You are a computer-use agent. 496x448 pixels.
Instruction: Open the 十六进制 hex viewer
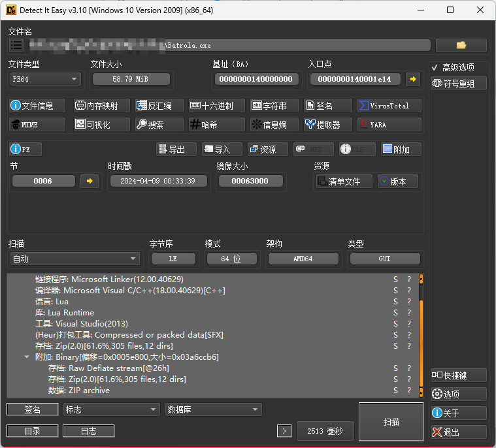click(x=216, y=106)
